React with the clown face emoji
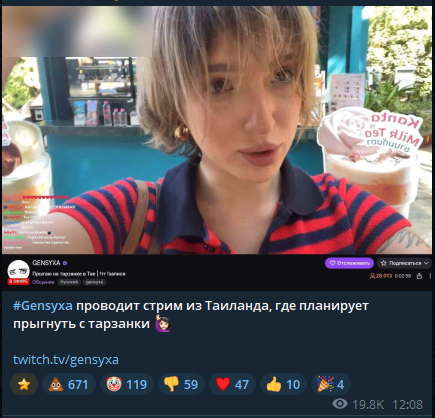Image resolution: width=435 pixels, height=418 pixels. [127, 384]
